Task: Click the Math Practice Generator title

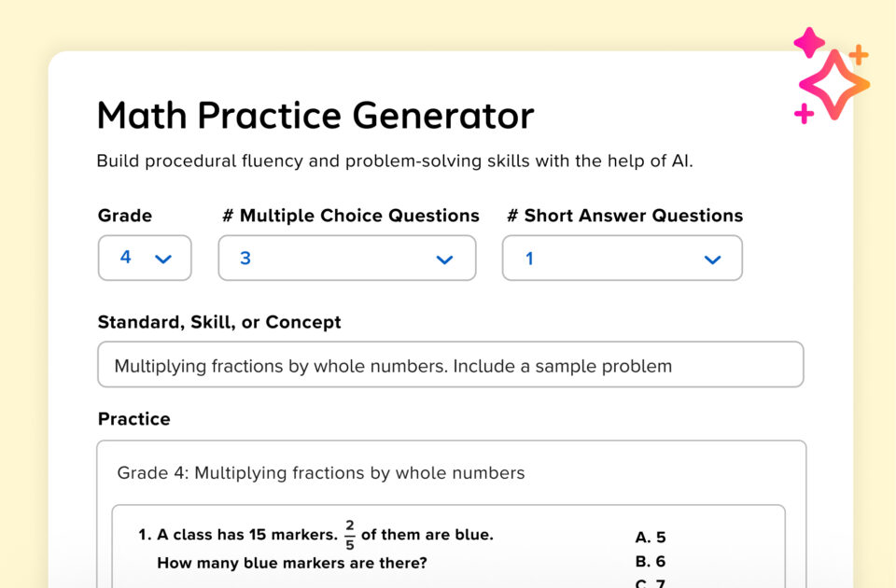Action: tap(315, 115)
